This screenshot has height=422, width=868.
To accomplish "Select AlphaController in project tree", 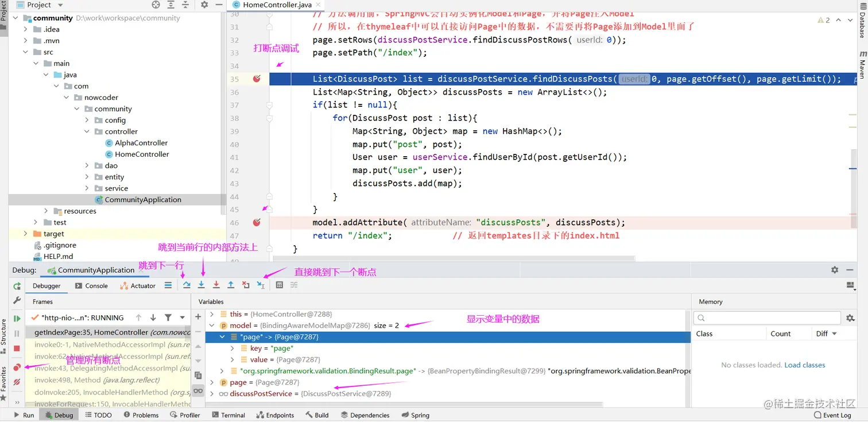I will pyautogui.click(x=141, y=143).
